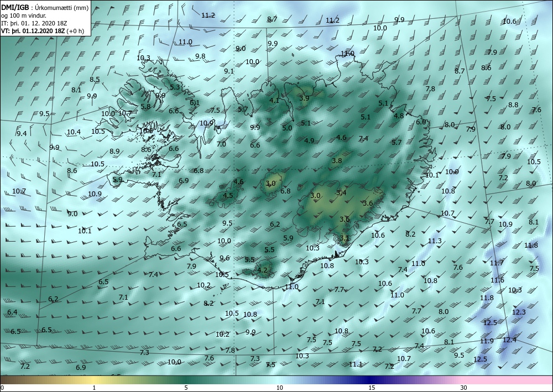Click the 5.8 value in the Westfjords
This screenshot has width=553, height=392.
pos(145,107)
